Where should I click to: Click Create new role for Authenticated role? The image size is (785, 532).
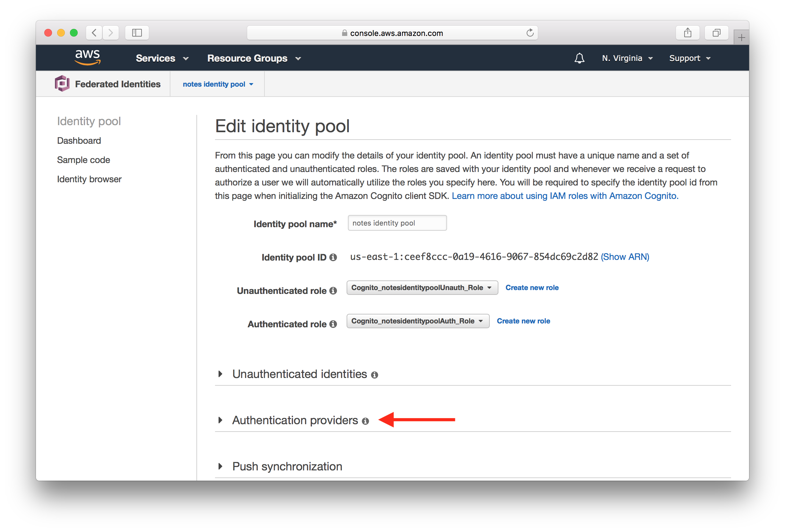point(523,321)
